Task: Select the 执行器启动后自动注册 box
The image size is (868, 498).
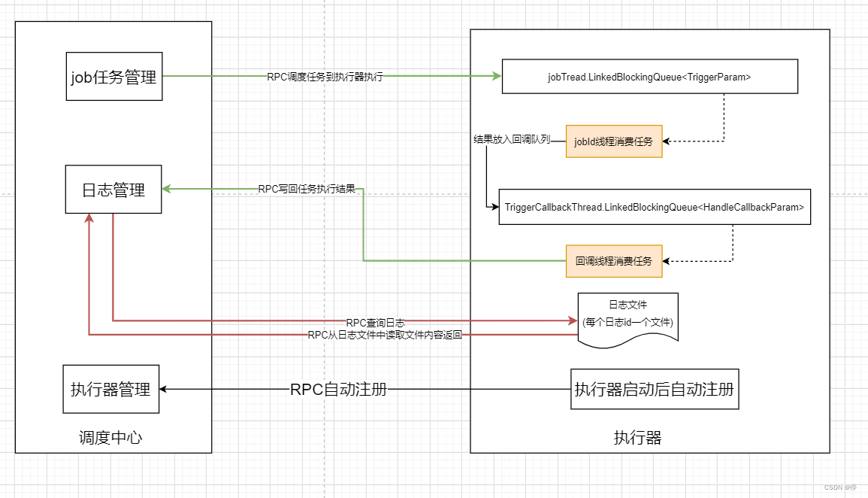Action: coord(653,390)
